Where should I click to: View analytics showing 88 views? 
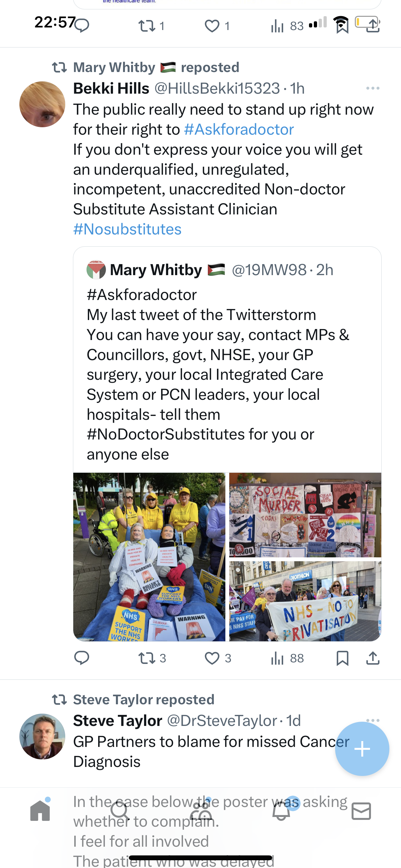pyautogui.click(x=287, y=658)
